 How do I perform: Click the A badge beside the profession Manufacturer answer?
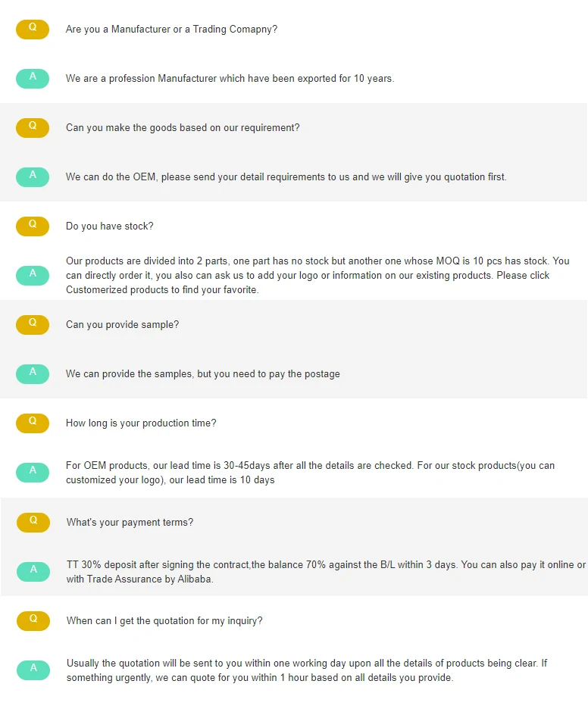point(33,79)
